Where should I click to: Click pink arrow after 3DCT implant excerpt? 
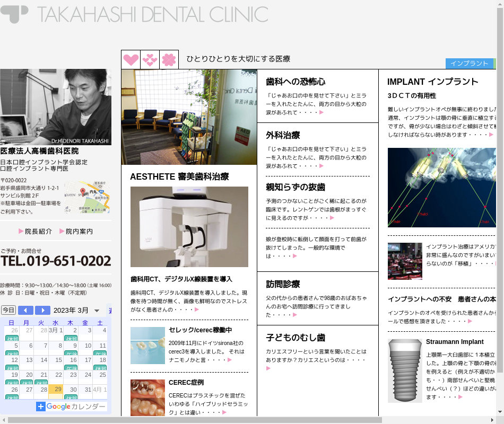tap(491, 135)
